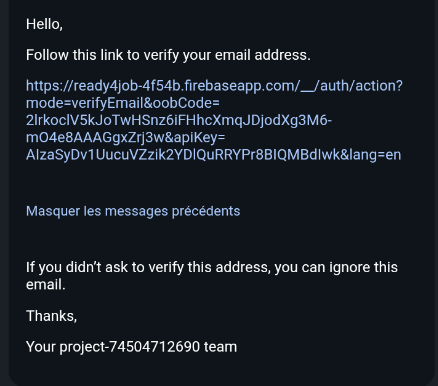Click the link line starting with AIzaSyDv1Uucu

(x=213, y=155)
